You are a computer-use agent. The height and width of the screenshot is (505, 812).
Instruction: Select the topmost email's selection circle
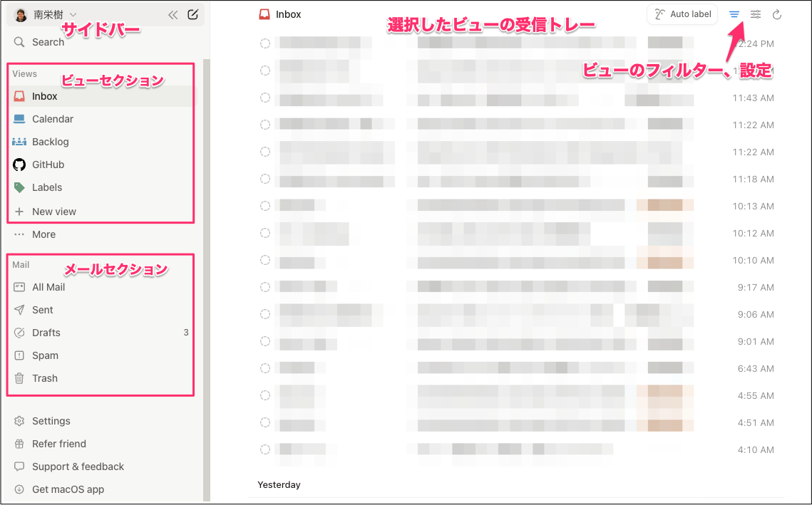[265, 43]
